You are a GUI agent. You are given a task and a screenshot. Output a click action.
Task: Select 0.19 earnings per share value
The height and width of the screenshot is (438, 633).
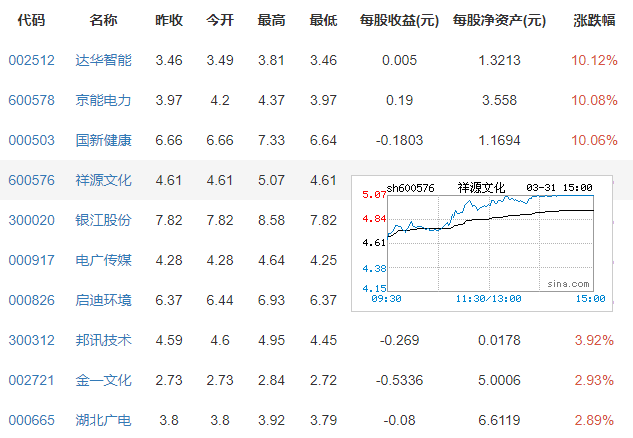[399, 101]
